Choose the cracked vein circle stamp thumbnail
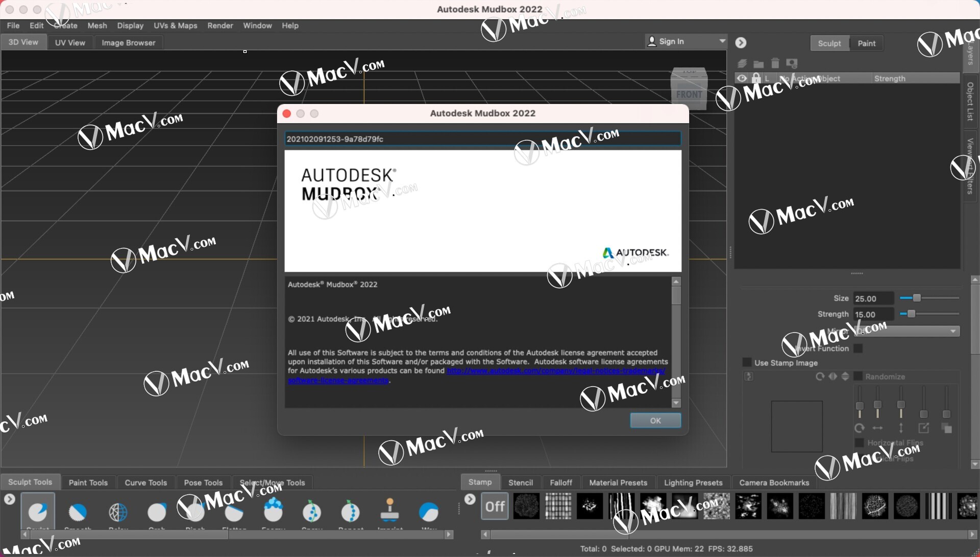The height and width of the screenshot is (557, 980). pos(875,507)
